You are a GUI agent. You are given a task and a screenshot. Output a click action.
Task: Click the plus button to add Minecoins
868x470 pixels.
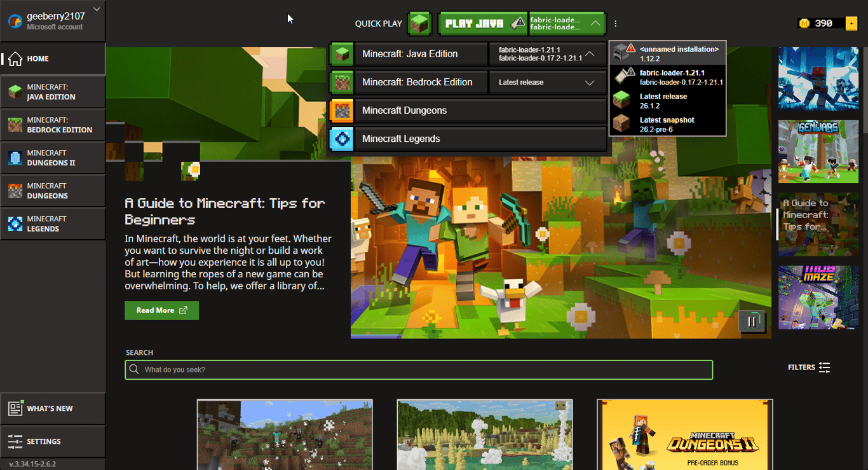(851, 24)
